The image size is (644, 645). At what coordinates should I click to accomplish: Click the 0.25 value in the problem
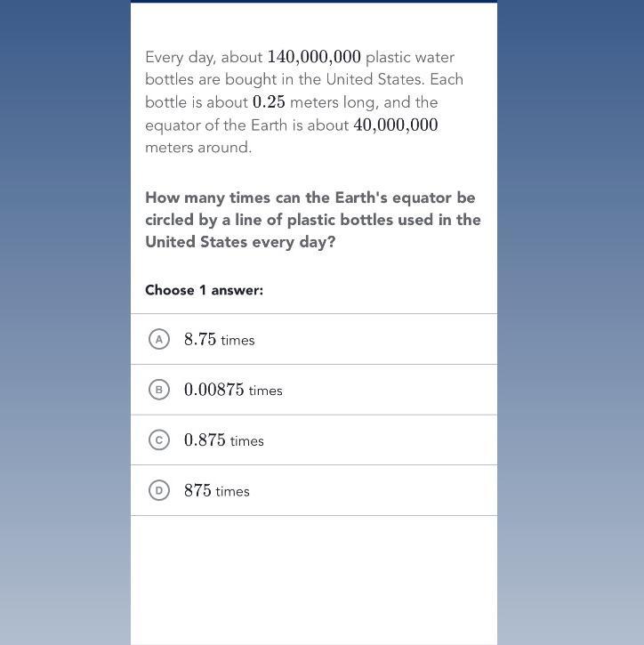[x=269, y=102]
